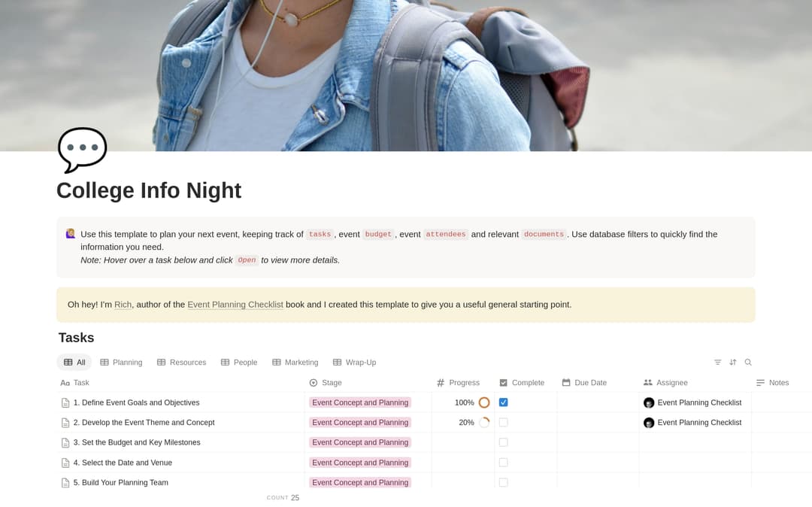Click the 100% progress ring

(x=484, y=402)
